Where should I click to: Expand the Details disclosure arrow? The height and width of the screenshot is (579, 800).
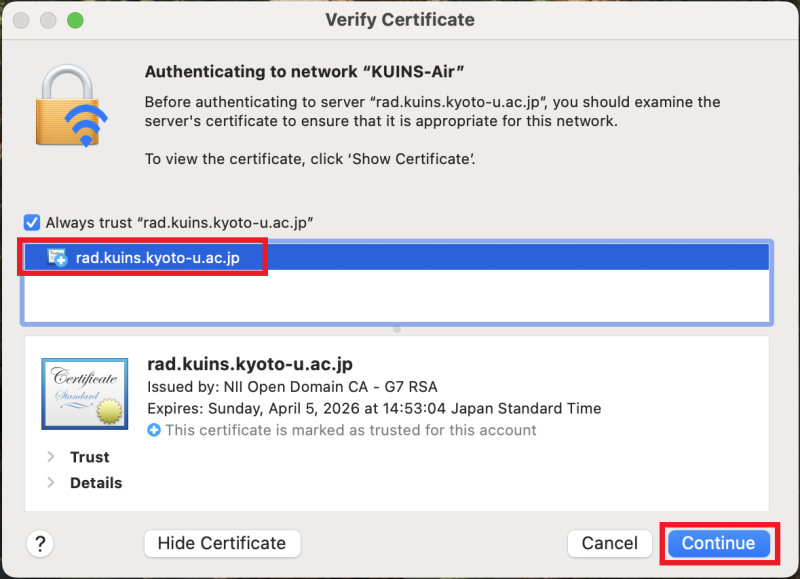pyautogui.click(x=51, y=482)
